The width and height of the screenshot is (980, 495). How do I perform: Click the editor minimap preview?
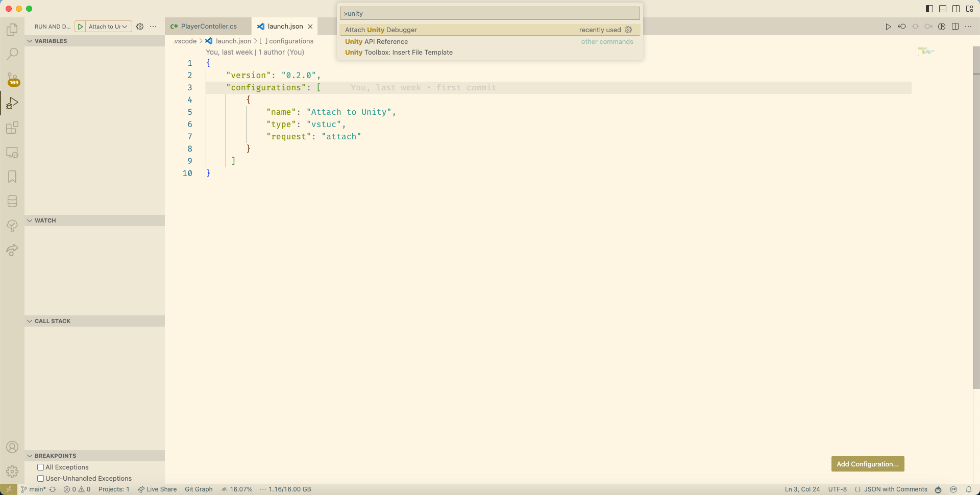[925, 51]
